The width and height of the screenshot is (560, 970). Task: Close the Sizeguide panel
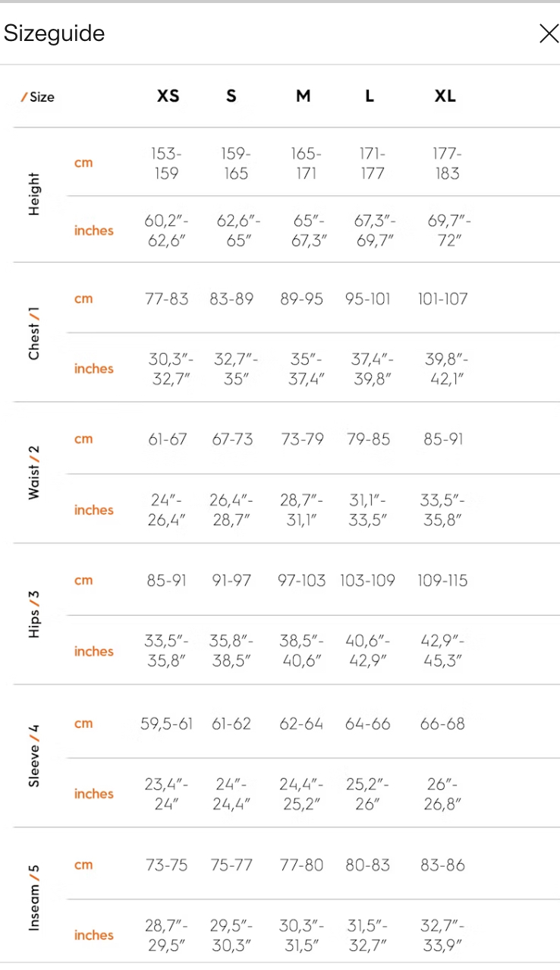click(548, 33)
